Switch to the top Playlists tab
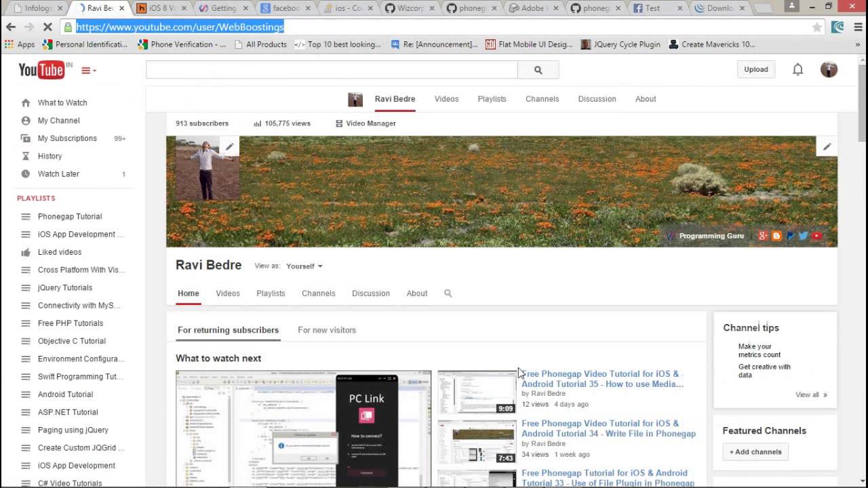868x488 pixels. [492, 99]
